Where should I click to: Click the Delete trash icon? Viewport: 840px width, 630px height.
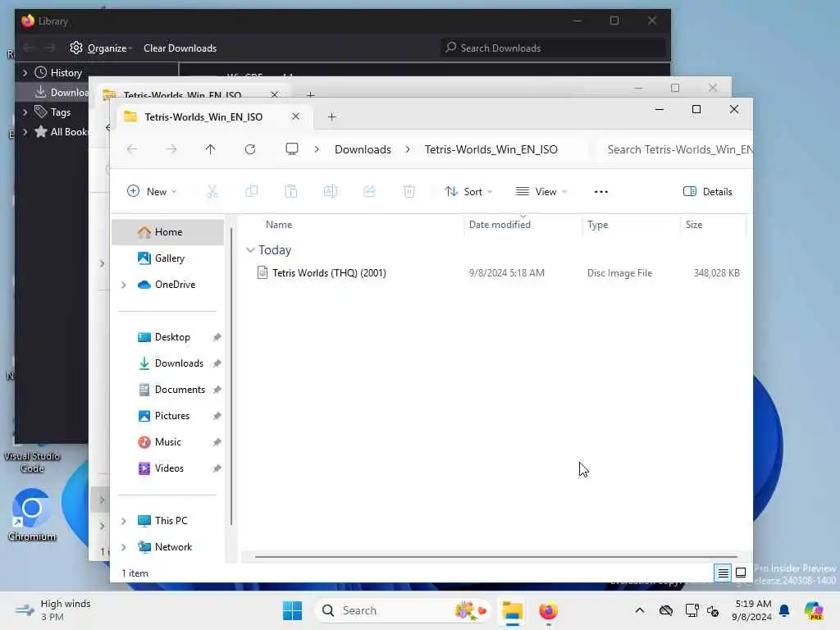point(409,191)
